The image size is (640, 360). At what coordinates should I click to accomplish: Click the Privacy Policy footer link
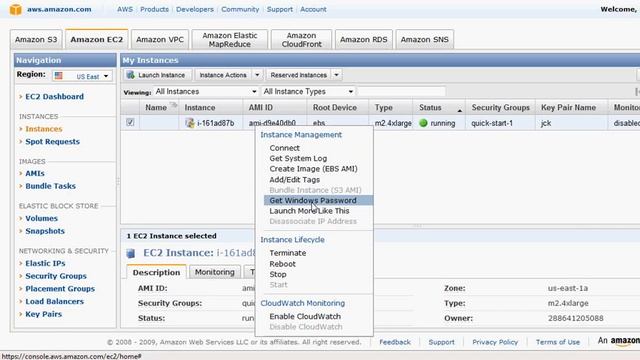tap(495, 342)
